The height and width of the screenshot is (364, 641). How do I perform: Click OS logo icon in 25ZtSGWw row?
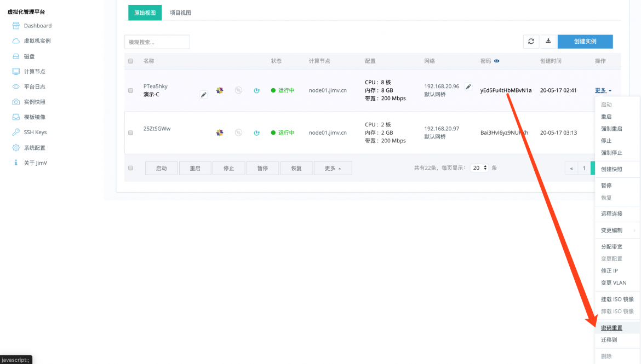(220, 132)
